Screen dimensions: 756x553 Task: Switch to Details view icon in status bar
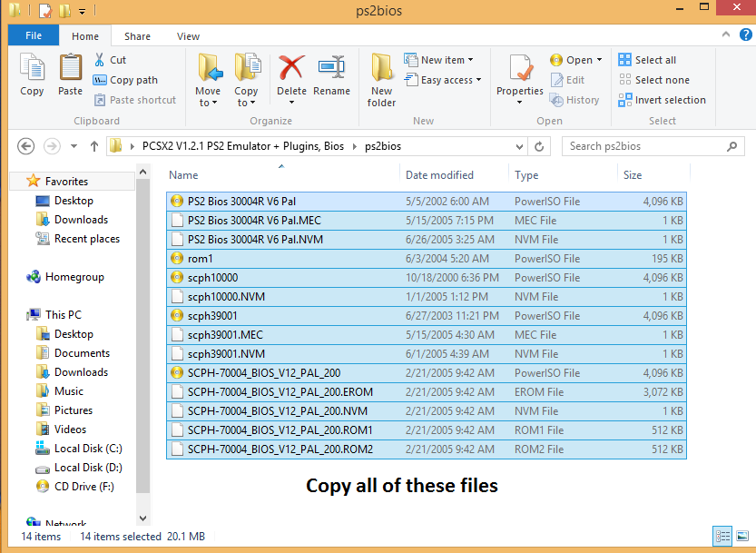722,536
